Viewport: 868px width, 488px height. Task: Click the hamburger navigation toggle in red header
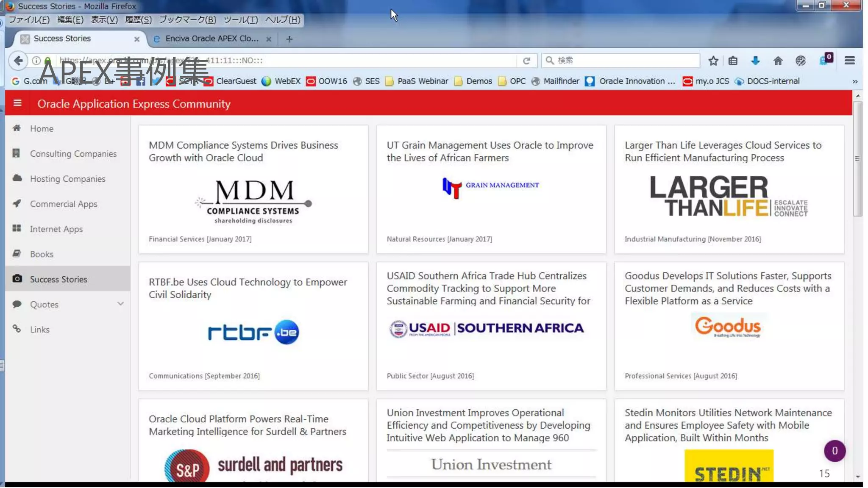click(17, 103)
